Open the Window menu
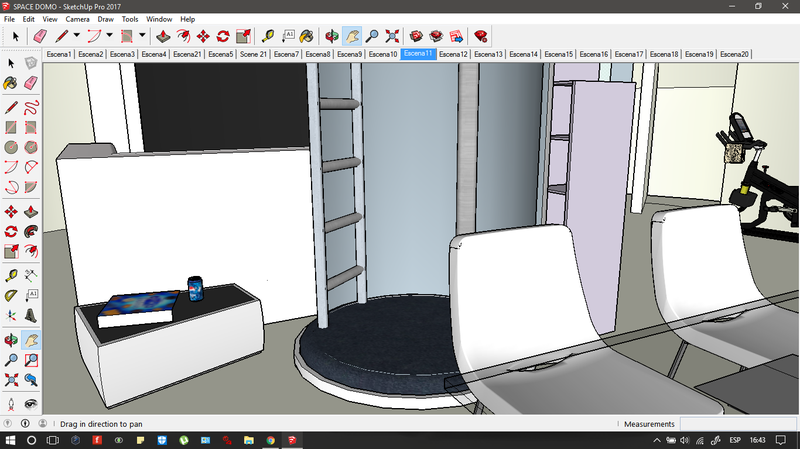 coord(159,19)
